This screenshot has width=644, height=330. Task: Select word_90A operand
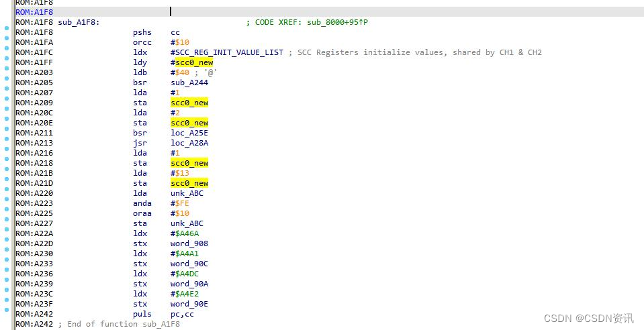(189, 284)
